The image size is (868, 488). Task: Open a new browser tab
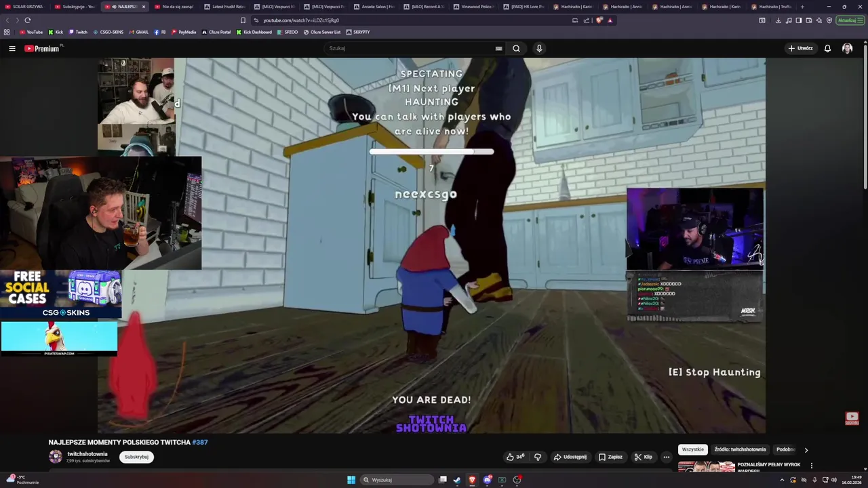point(802,7)
